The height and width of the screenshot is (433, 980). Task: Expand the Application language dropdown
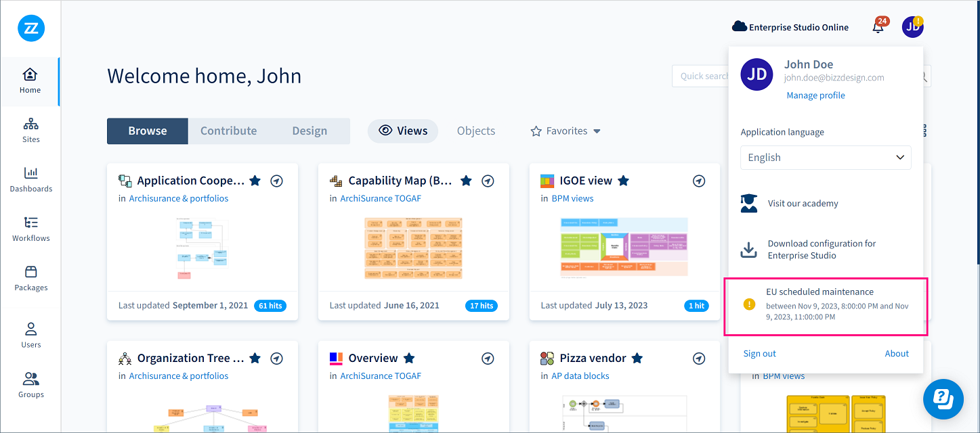pos(826,158)
